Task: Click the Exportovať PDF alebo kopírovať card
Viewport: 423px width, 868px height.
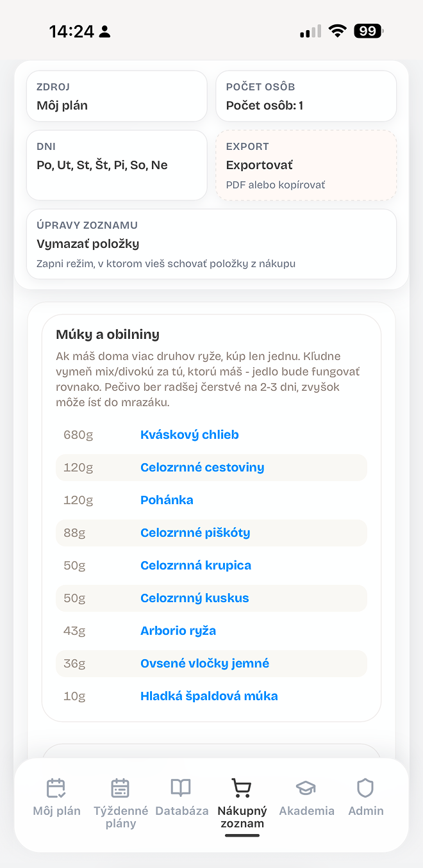Action: 306,165
